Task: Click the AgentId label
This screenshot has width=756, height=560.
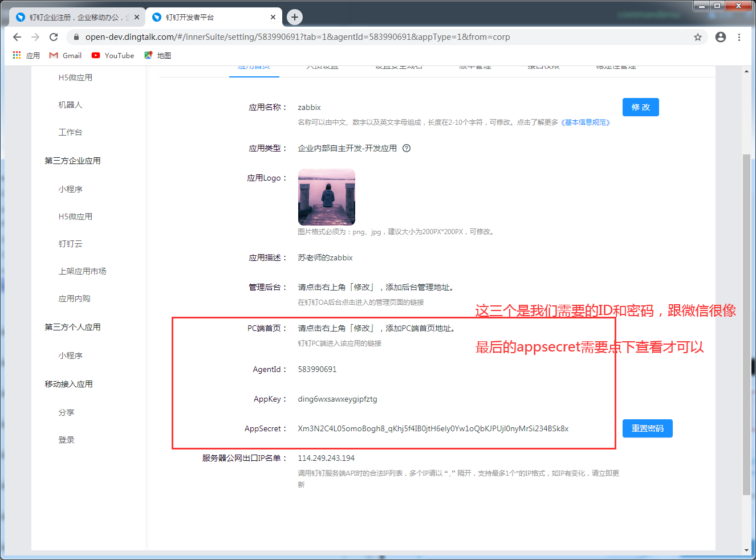Action: [270, 369]
